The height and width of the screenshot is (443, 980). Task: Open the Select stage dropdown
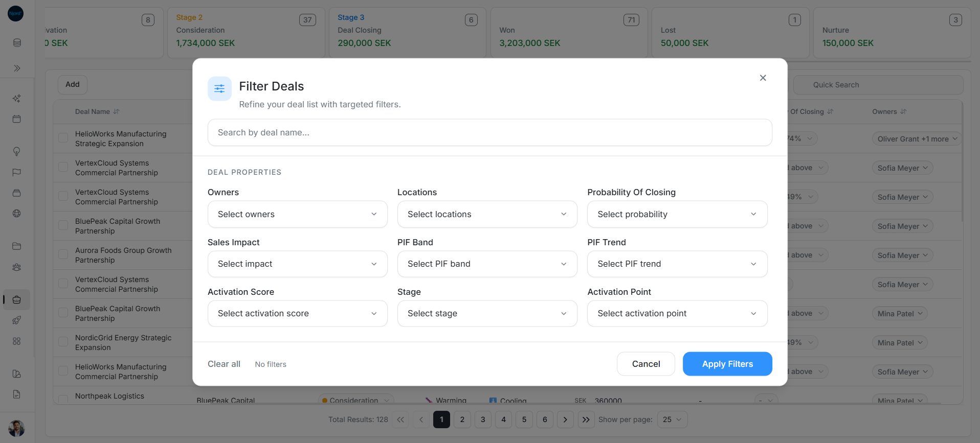[x=487, y=313]
